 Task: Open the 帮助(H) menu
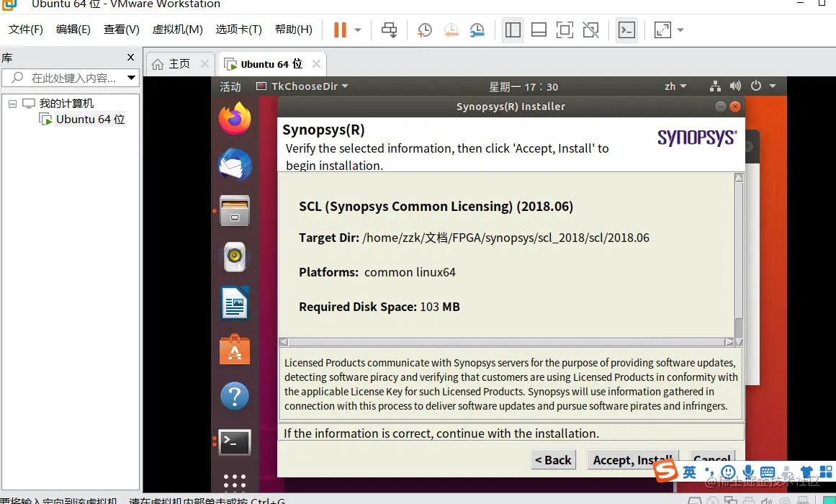(293, 30)
